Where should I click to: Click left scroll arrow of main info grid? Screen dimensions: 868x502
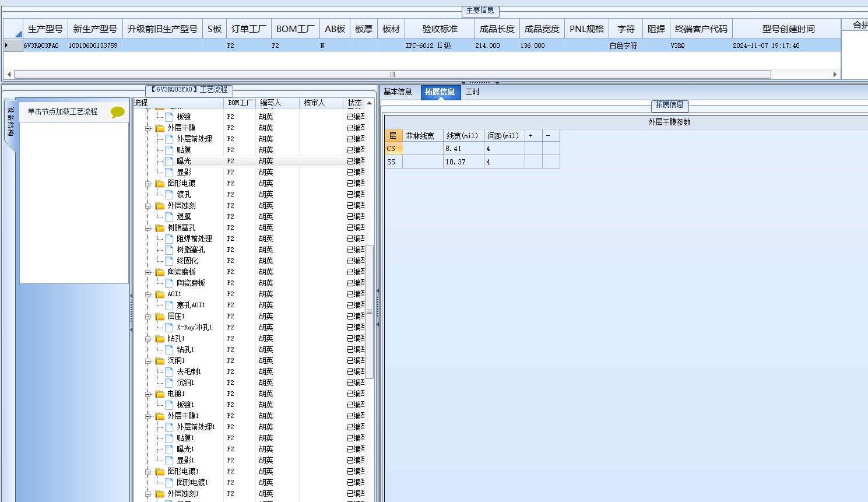[9, 74]
